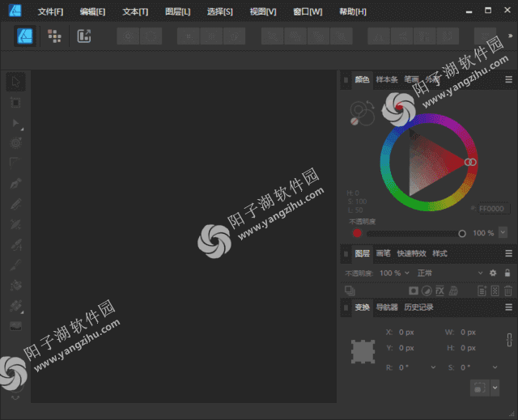Switch to the Export persona
Image resolution: width=518 pixels, height=420 pixels.
coord(84,36)
